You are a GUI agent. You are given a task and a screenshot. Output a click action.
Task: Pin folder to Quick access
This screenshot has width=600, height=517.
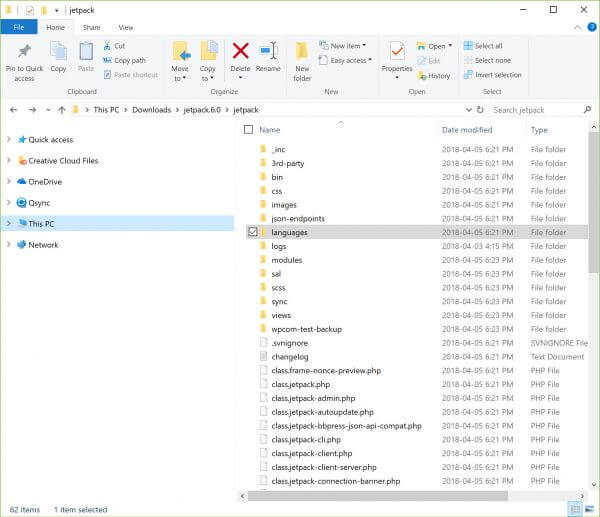[24, 62]
